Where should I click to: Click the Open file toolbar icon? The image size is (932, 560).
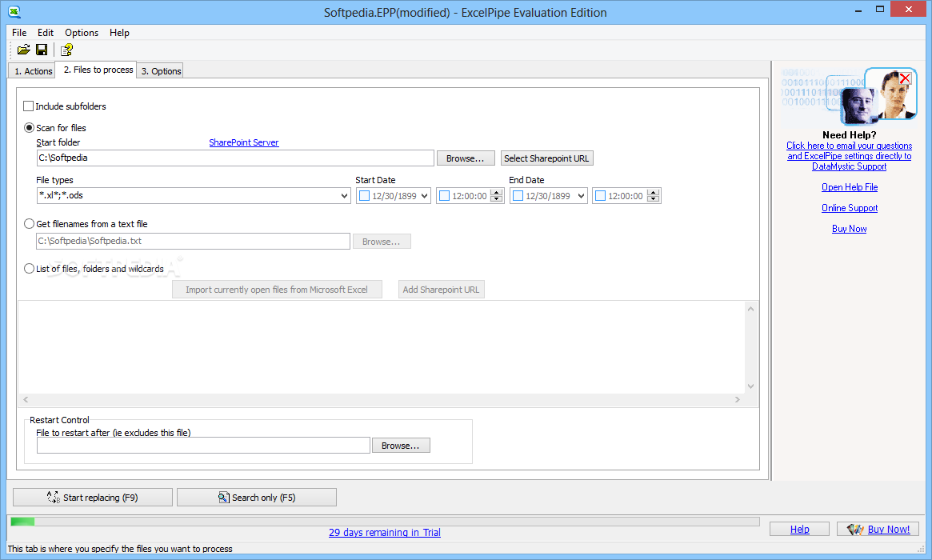pyautogui.click(x=24, y=50)
